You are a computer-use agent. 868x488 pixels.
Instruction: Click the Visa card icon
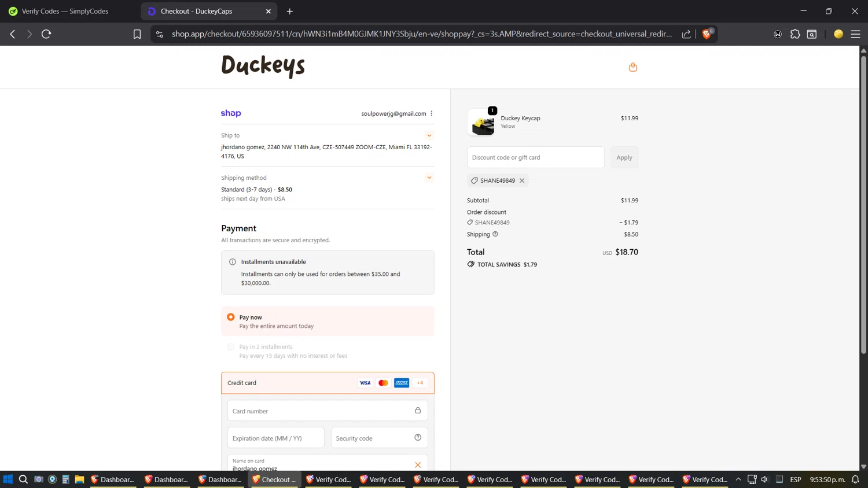pyautogui.click(x=365, y=383)
